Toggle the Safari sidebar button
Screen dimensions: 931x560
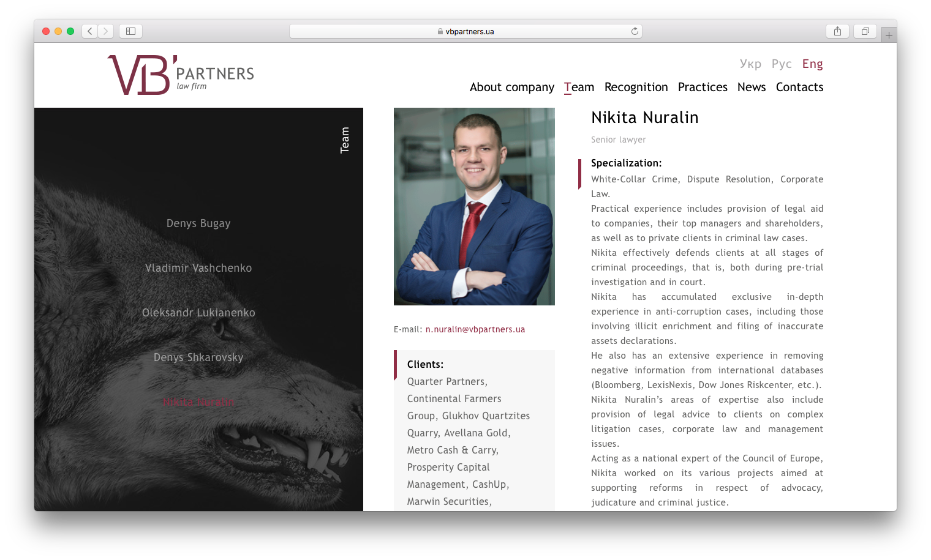[x=130, y=31]
